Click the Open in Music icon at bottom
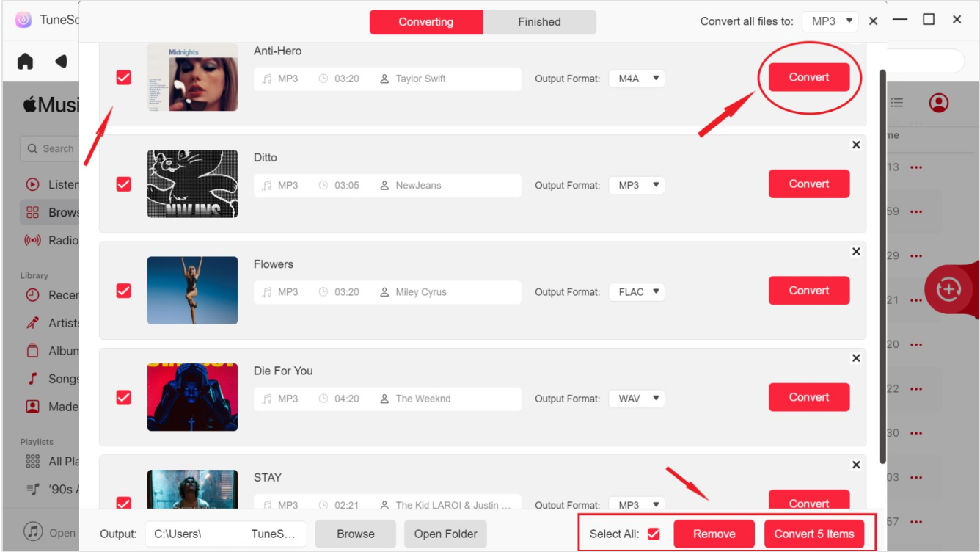Screen dimensions: 980x552 point(33,531)
